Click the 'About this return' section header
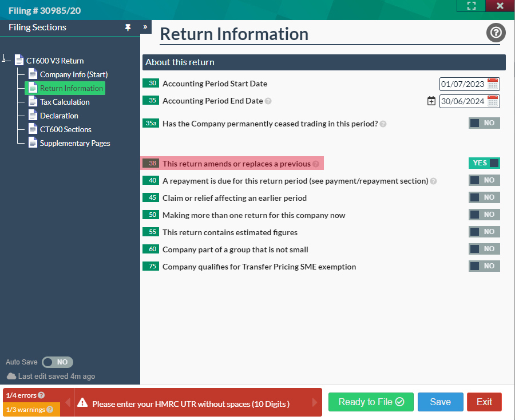 [324, 62]
